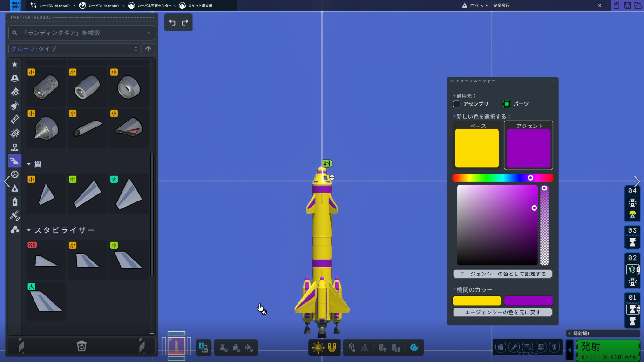Click the parachute icon in stage 04
The image size is (644, 362).
(x=632, y=215)
